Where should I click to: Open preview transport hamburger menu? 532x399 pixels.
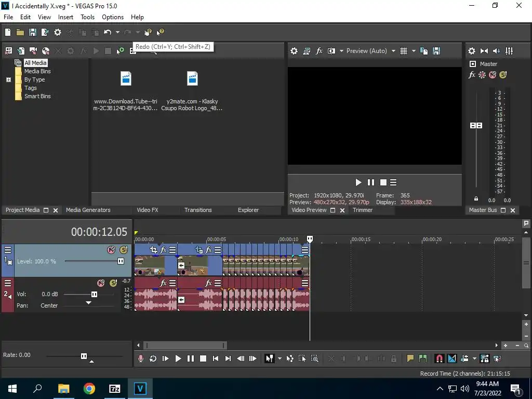click(393, 182)
